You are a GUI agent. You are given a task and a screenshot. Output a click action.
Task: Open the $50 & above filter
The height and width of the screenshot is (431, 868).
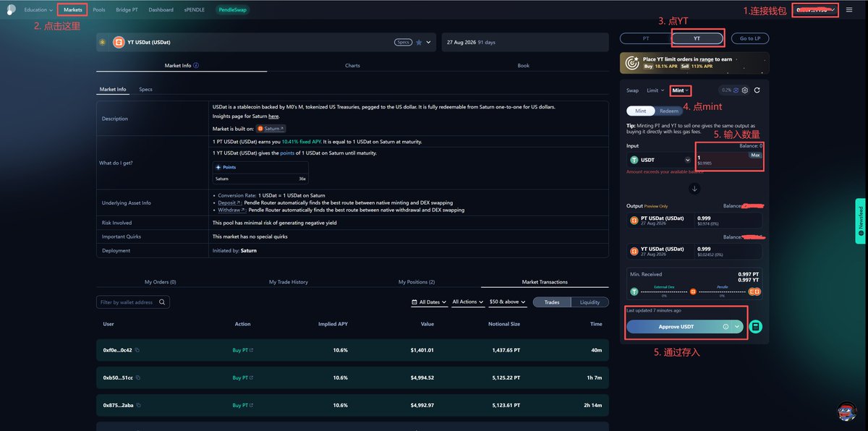coord(508,302)
